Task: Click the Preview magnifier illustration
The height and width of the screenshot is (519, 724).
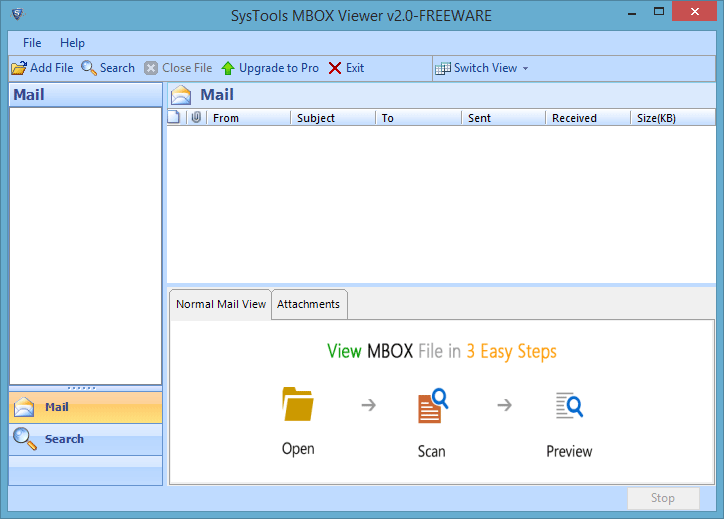Action: click(569, 405)
